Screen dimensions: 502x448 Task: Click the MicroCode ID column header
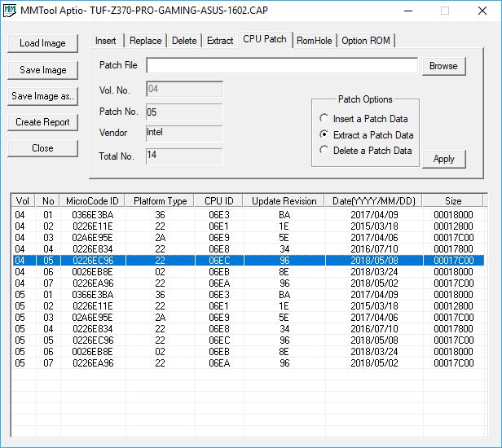pos(93,201)
